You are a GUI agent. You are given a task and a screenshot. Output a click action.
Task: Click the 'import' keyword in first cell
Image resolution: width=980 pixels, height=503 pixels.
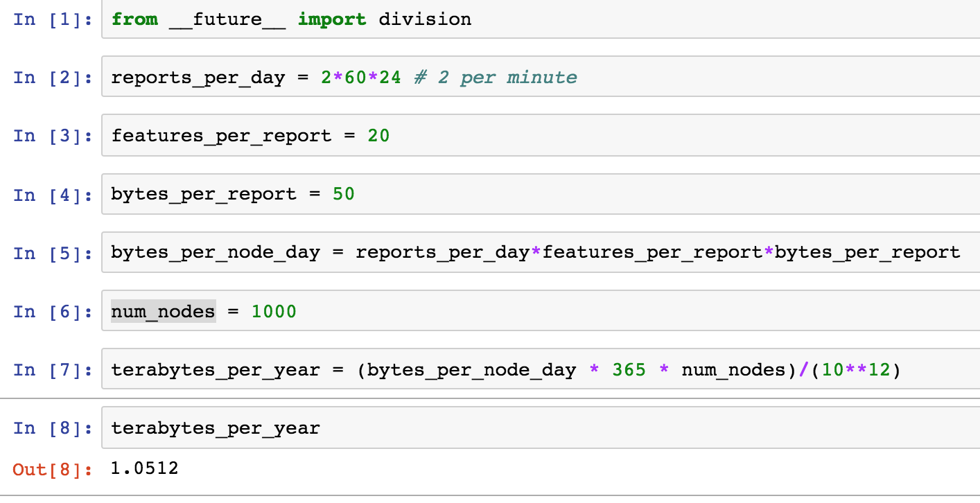click(x=332, y=19)
